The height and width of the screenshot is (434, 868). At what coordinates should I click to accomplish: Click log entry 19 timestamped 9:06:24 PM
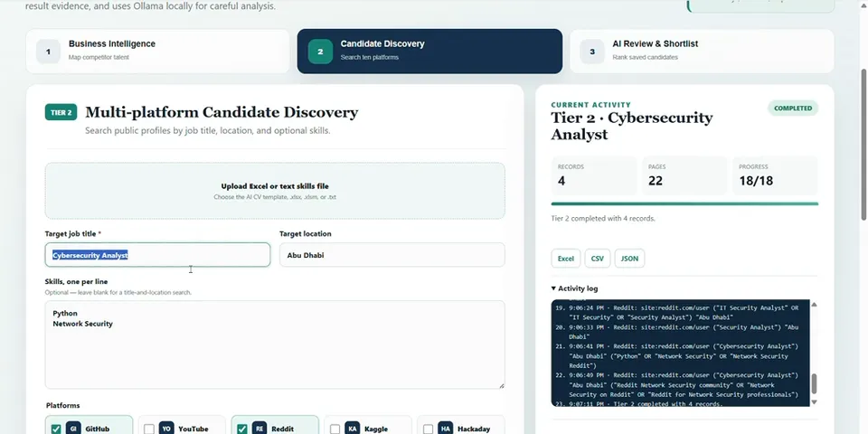(677, 313)
